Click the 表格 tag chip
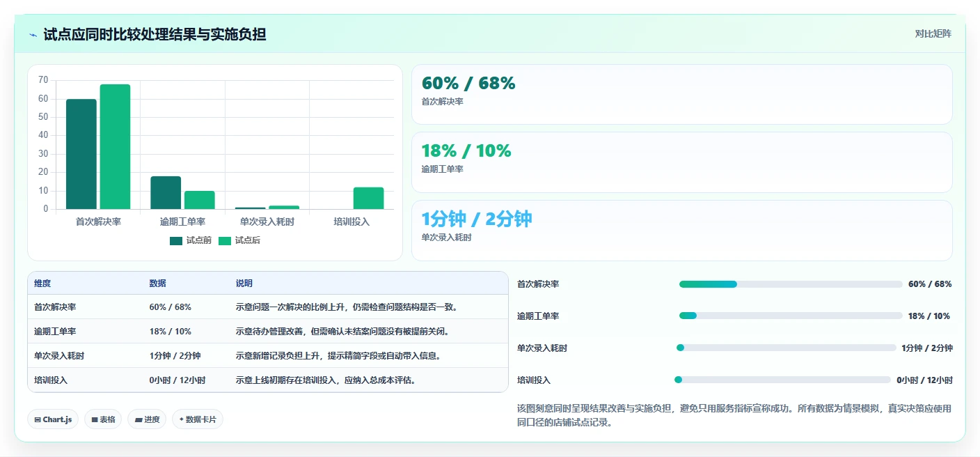Viewport: 980px width, 457px height. click(x=103, y=419)
